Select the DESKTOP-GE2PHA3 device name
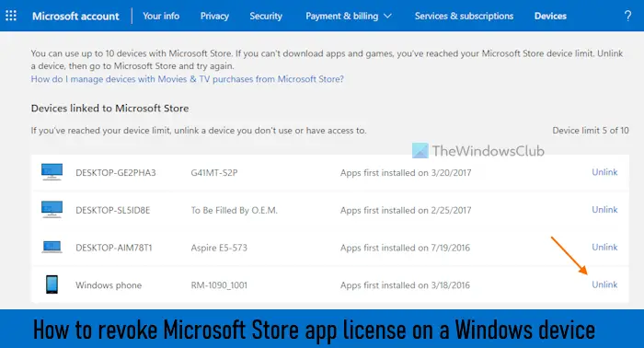Viewport: 644px width, 348px height. (x=116, y=172)
